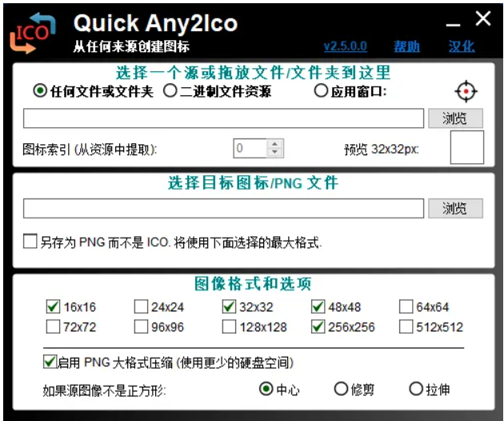The width and height of the screenshot is (504, 421).
Task: Increase icon index with up arrow
Action: click(x=275, y=144)
